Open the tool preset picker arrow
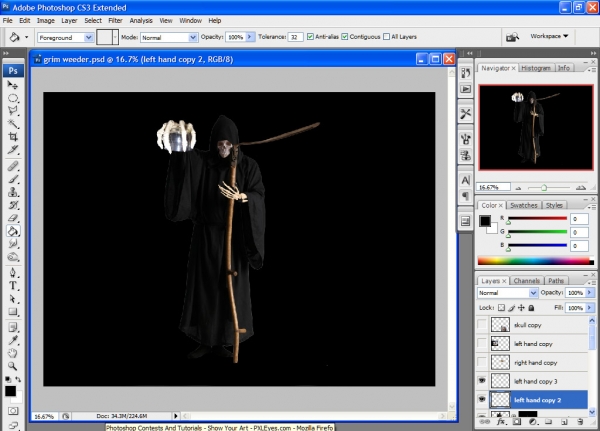Viewport: 600px width, 431px height. tap(26, 37)
